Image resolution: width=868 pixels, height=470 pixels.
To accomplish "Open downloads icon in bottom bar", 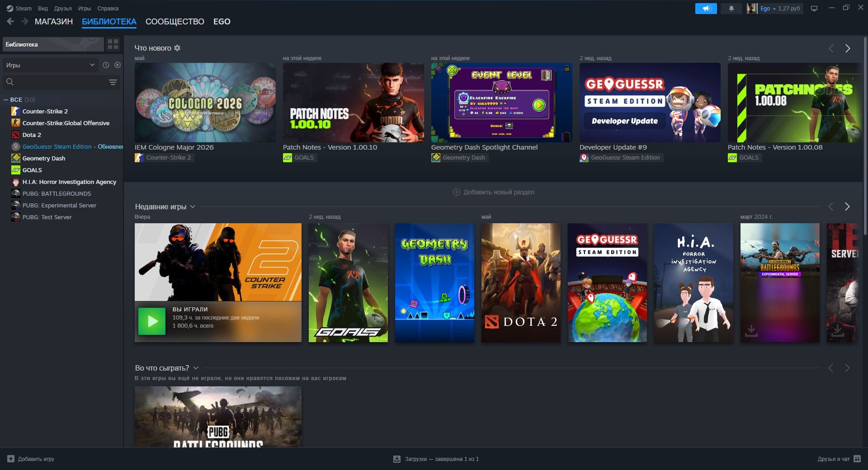I will tap(397, 459).
